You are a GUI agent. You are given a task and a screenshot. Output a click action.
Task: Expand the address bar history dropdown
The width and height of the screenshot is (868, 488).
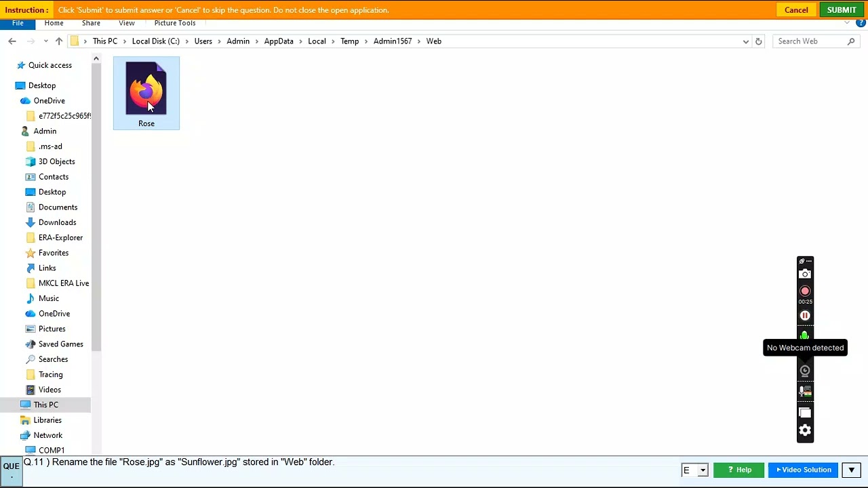coord(745,41)
